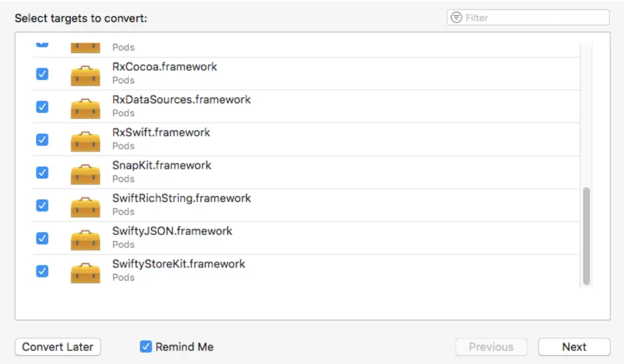The height and width of the screenshot is (364, 624).
Task: Click the SnapKit.framework toolbox icon
Action: [85, 173]
